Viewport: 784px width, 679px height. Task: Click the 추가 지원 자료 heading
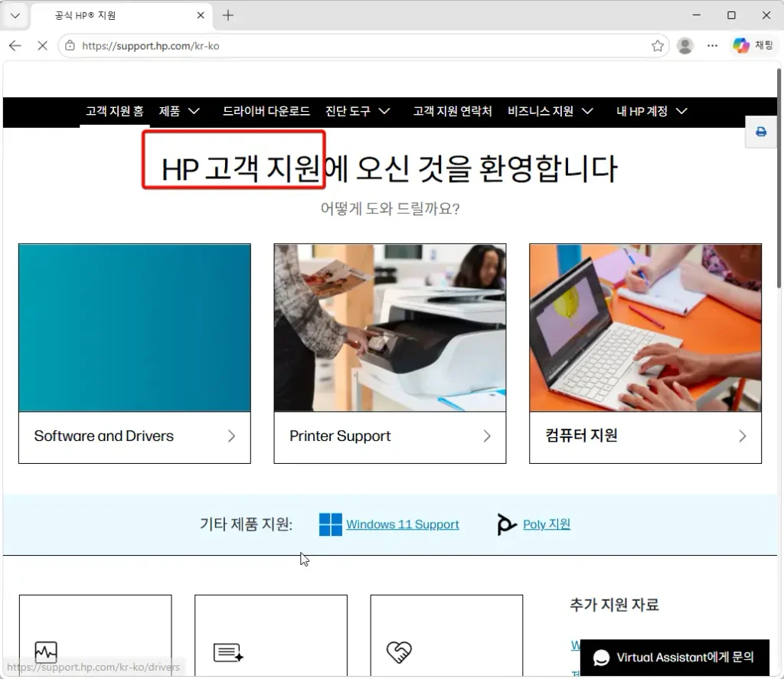tap(615, 605)
